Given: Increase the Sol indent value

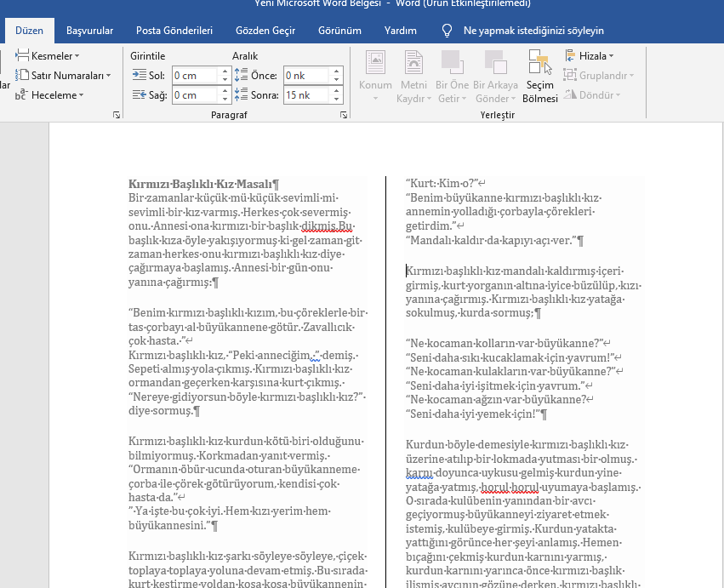Looking at the screenshot, I should tap(225, 71).
